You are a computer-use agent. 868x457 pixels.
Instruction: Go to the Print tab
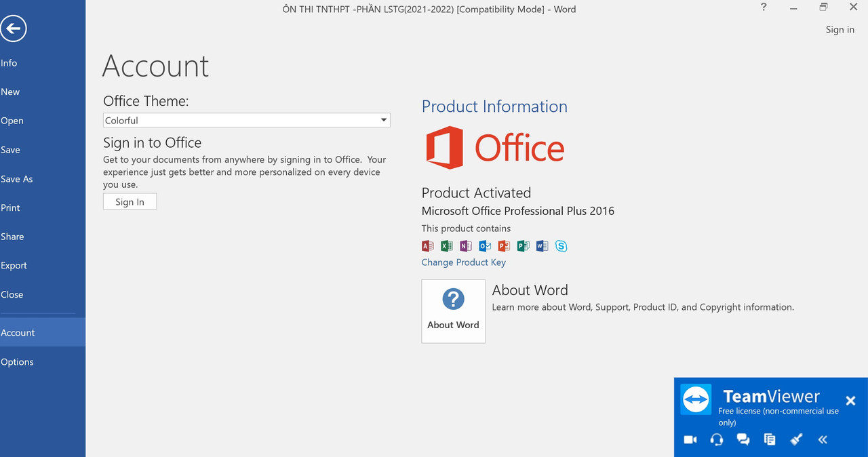click(43, 208)
